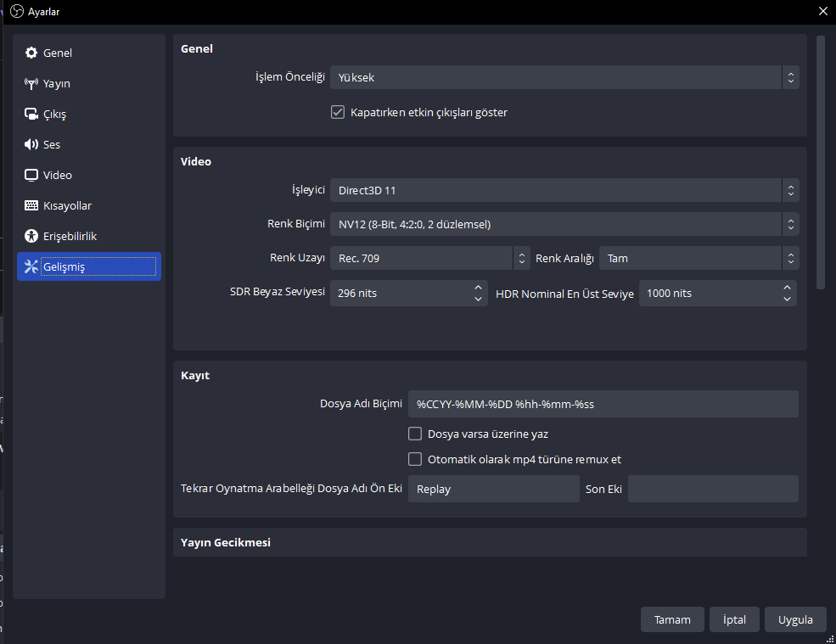Screen dimensions: 836x644
Task: Click the tools icon beside Gelişmiş
Action: point(31,267)
